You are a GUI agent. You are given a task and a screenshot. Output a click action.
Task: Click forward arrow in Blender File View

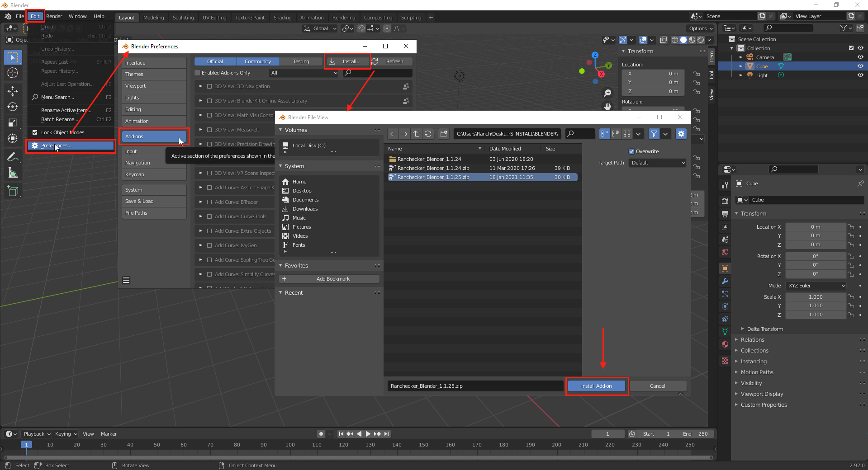404,134
